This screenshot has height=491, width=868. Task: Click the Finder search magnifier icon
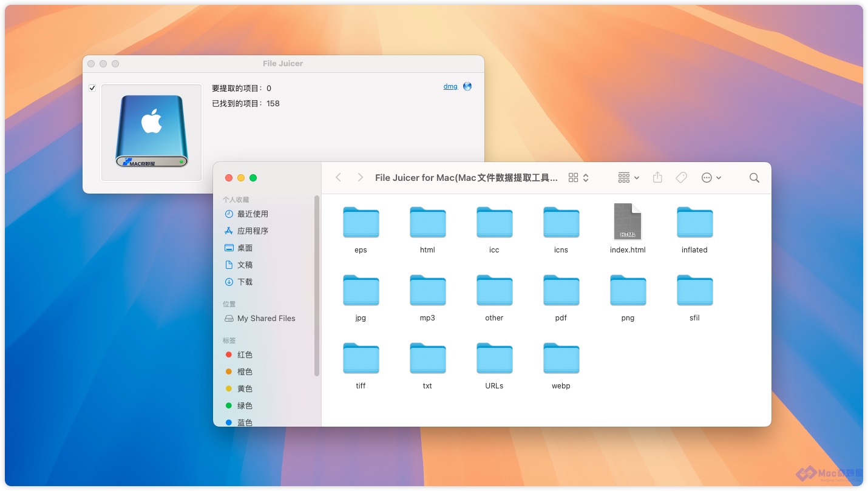[754, 178]
